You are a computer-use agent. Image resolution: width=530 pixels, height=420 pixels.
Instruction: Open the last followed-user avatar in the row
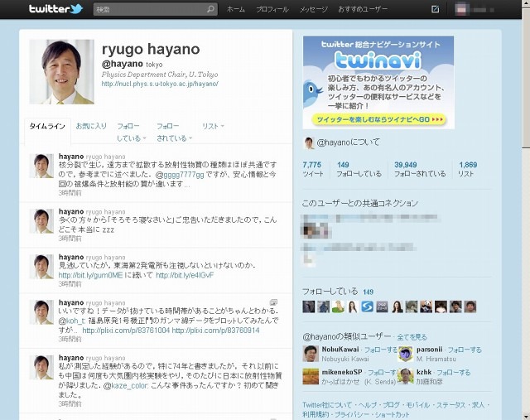pyautogui.click(x=470, y=307)
